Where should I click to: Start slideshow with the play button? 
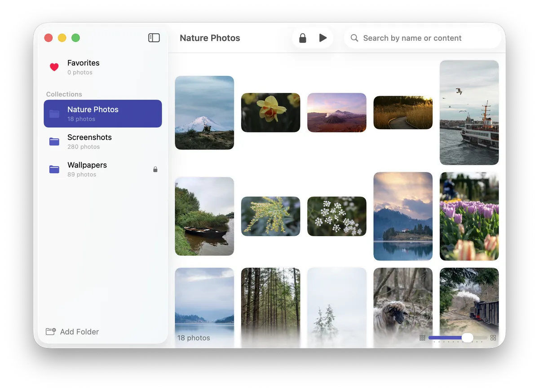tap(323, 38)
